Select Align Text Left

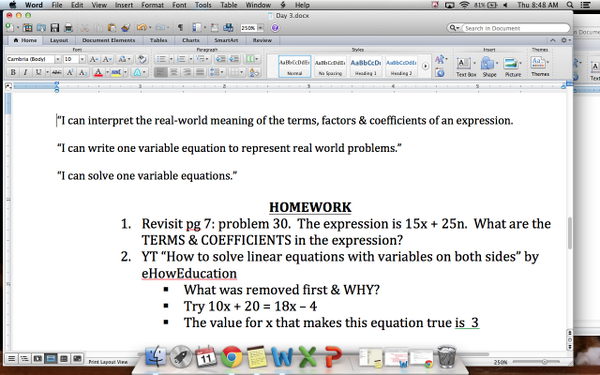coord(161,72)
